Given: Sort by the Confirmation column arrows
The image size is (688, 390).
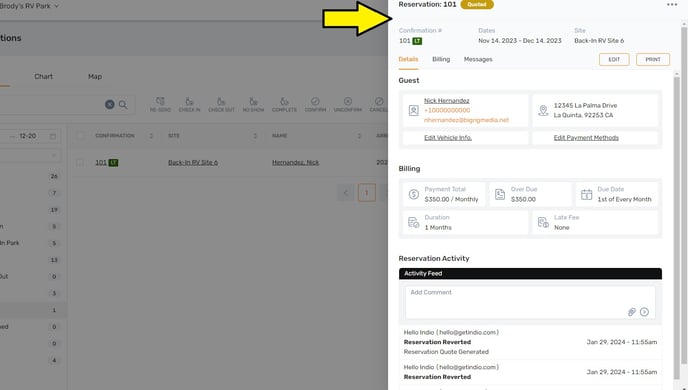Looking at the screenshot, I should 151,136.
